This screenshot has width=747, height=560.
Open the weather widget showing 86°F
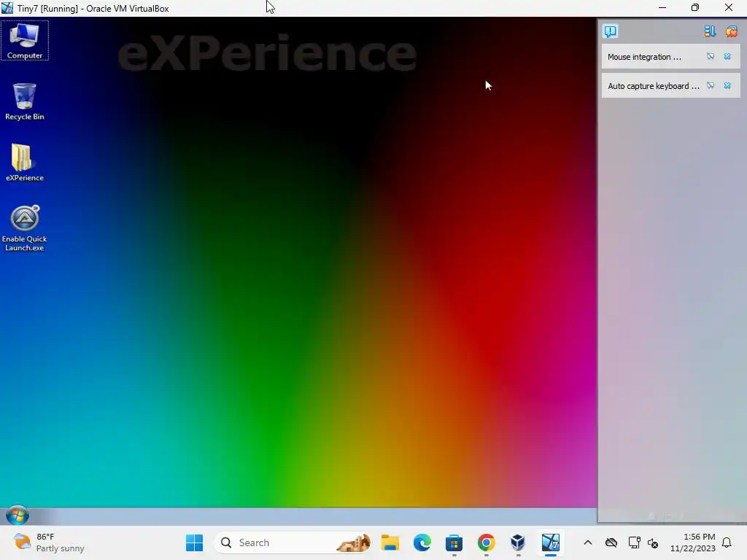click(x=49, y=542)
